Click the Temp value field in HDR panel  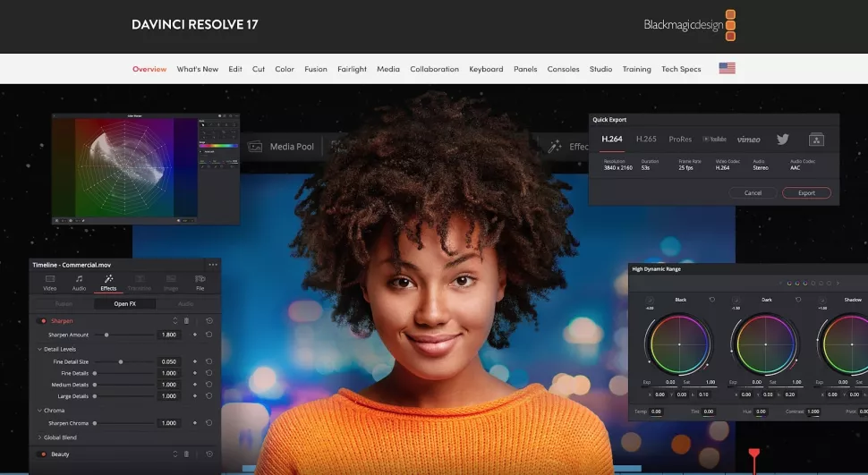pos(656,411)
